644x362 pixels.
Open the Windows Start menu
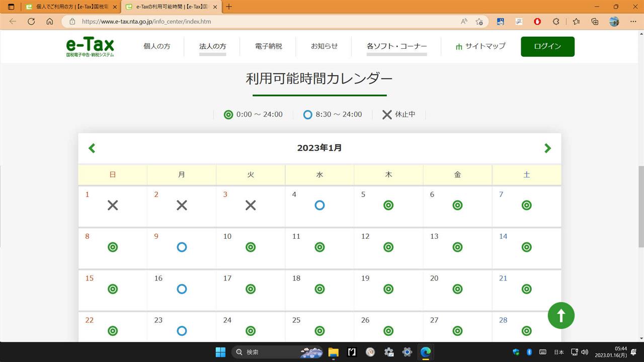point(220,352)
